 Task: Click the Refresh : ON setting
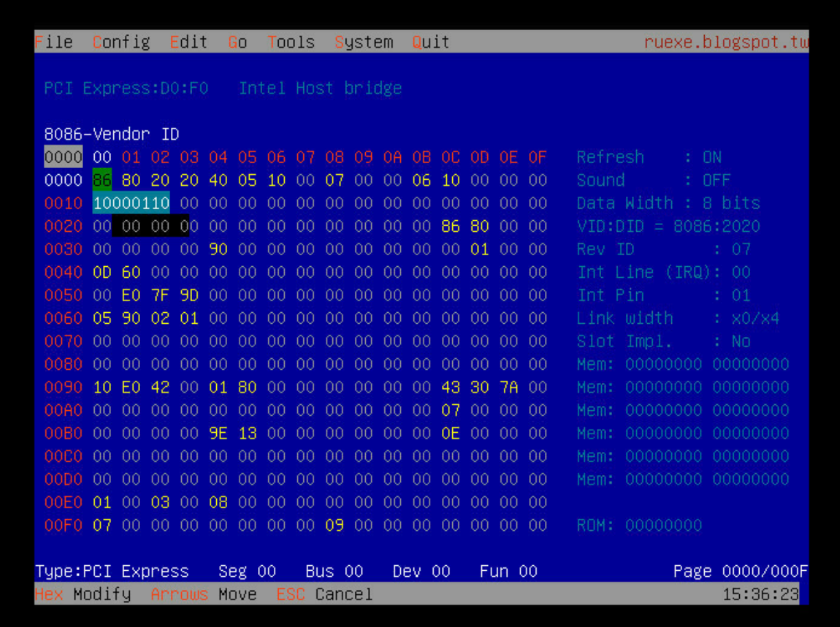(x=649, y=158)
